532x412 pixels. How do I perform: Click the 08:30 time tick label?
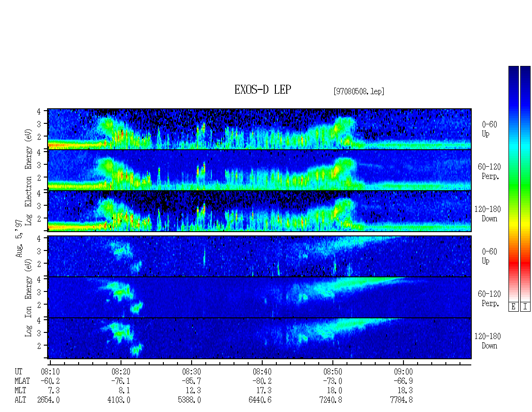point(191,372)
